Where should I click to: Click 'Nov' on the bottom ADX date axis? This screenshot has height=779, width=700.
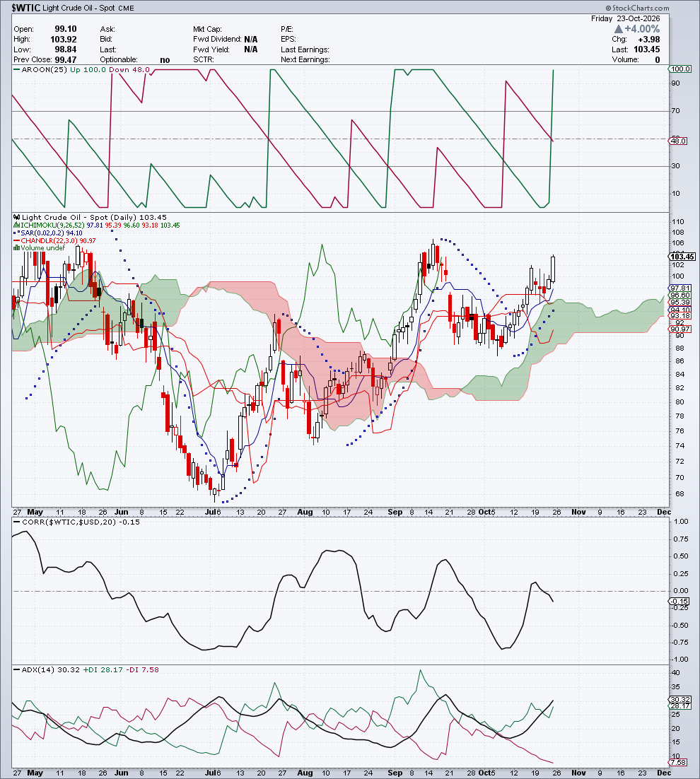(579, 773)
